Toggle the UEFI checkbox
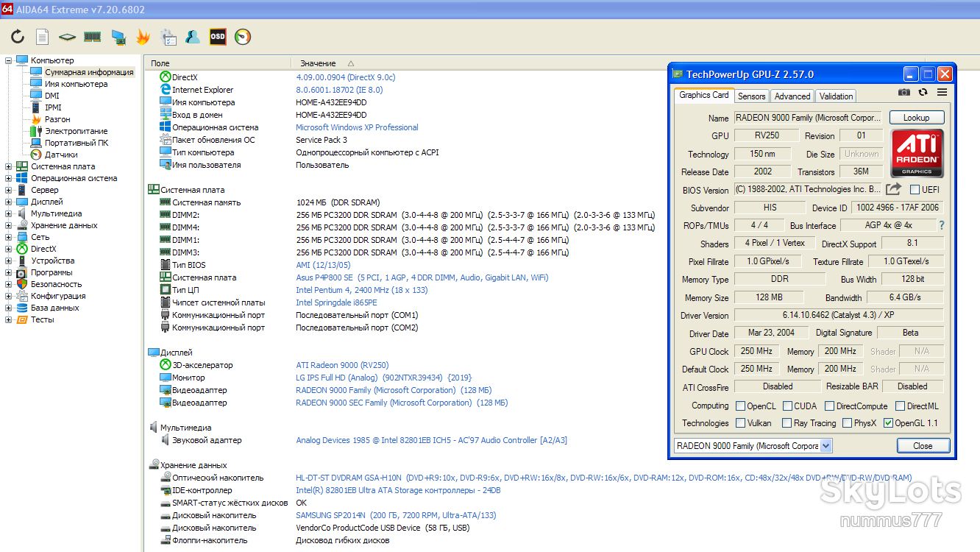Screen dimensions: 980x552 tap(915, 190)
